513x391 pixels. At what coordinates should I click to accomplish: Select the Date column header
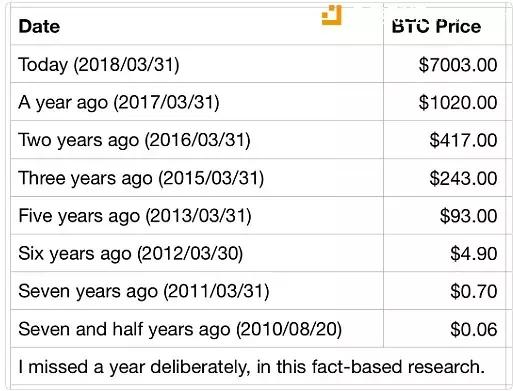[39, 26]
